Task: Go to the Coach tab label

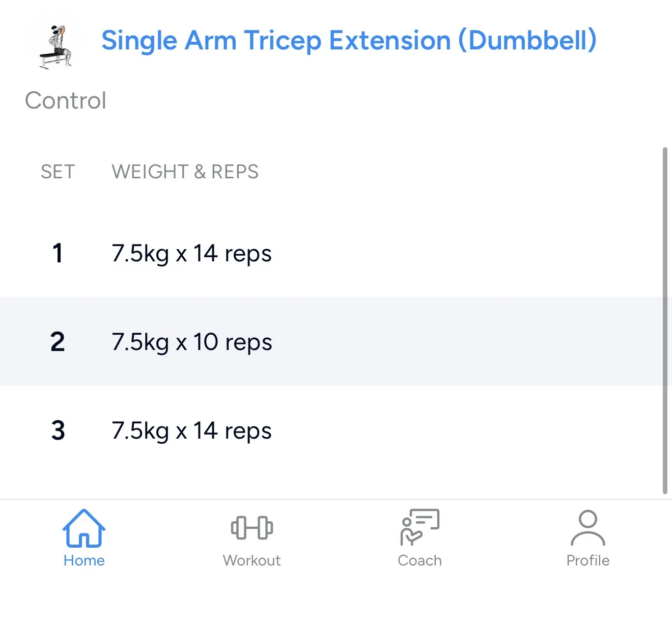Action: click(x=419, y=560)
